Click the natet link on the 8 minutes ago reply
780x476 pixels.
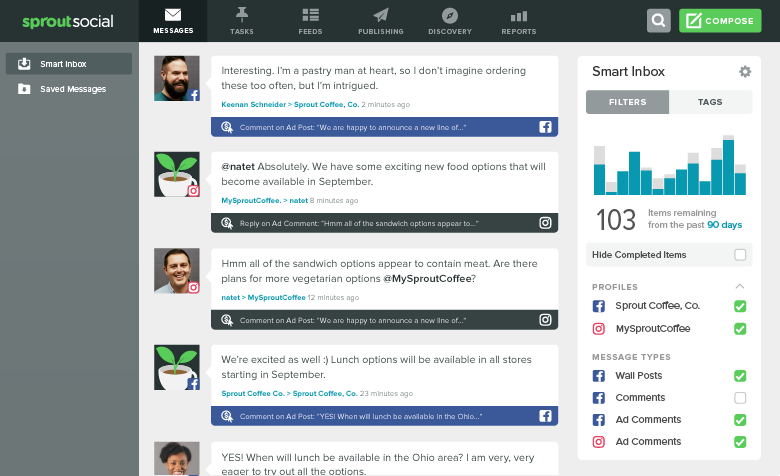pyautogui.click(x=298, y=200)
